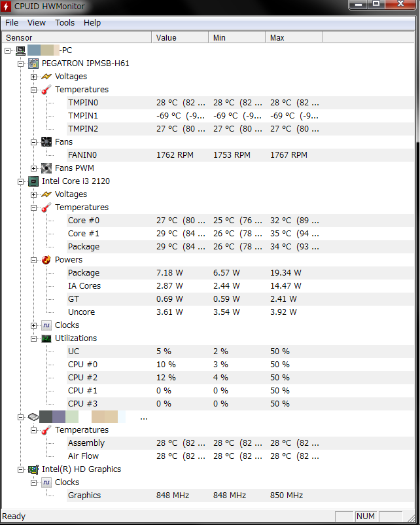420x525 pixels.
Task: Click the hard drive icon in the tree
Action: [33, 417]
